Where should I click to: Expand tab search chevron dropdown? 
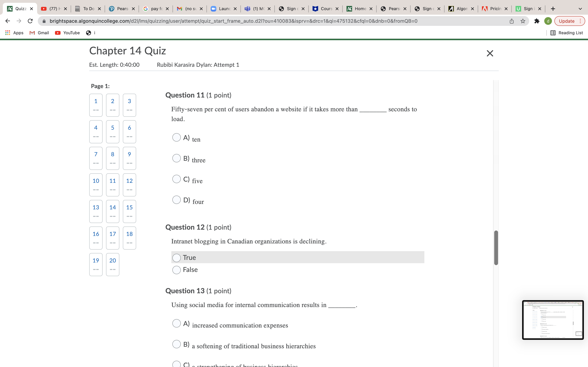click(580, 9)
